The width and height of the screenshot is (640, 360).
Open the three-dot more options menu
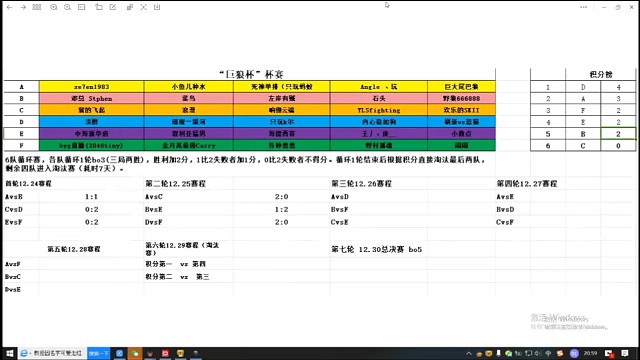(584, 7)
